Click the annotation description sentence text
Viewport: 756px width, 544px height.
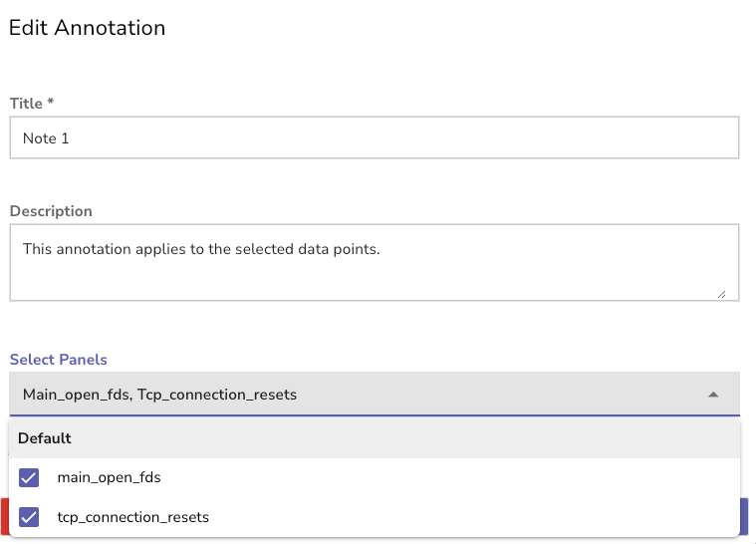coord(201,249)
